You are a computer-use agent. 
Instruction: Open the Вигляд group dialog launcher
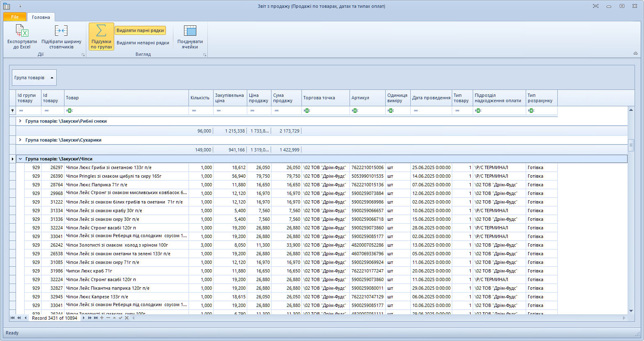coord(205,55)
